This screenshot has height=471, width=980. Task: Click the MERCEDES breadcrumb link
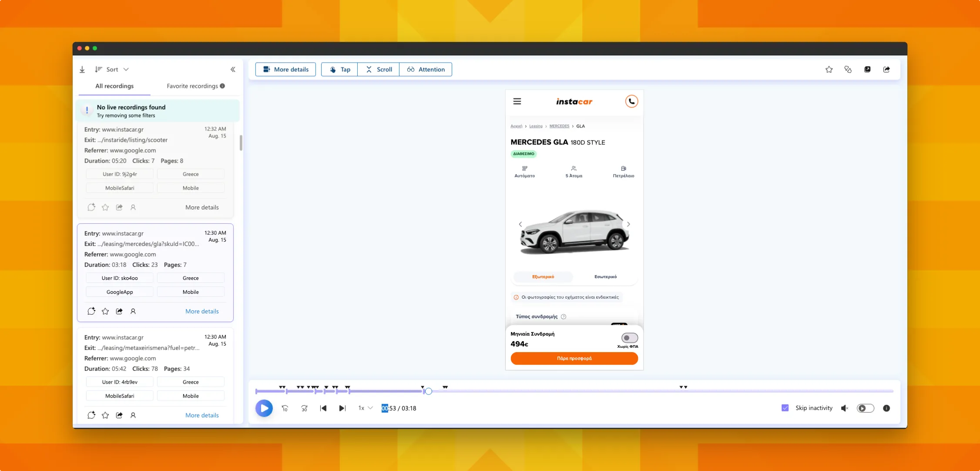pos(559,126)
